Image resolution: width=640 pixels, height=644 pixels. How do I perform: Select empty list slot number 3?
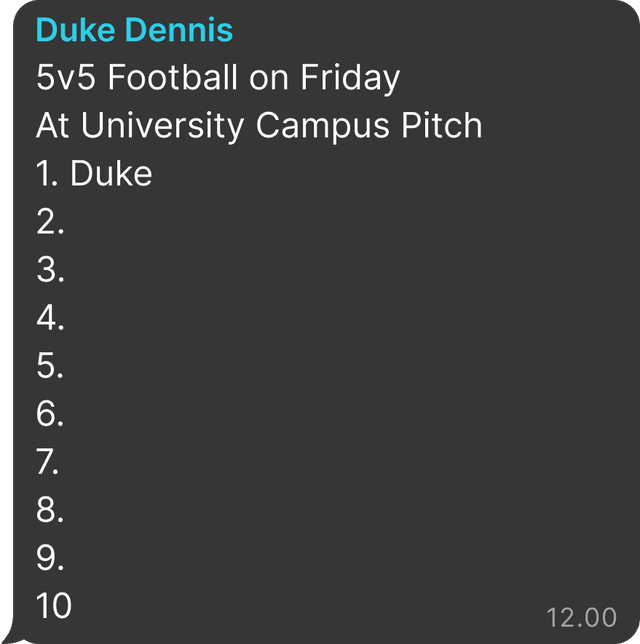click(50, 270)
